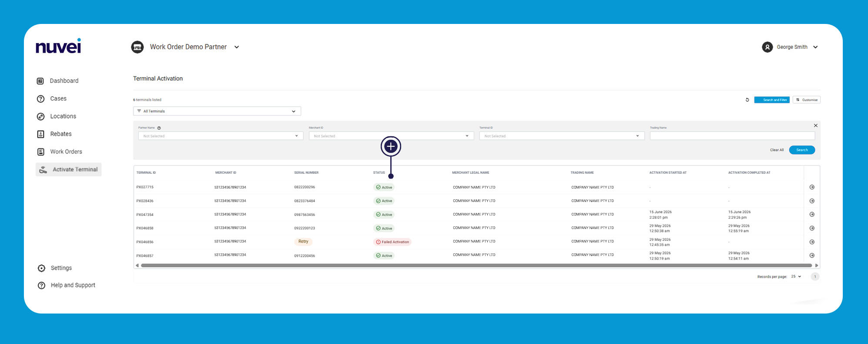Click the help icon beside Partner Name
The height and width of the screenshot is (344, 868).
tap(159, 128)
